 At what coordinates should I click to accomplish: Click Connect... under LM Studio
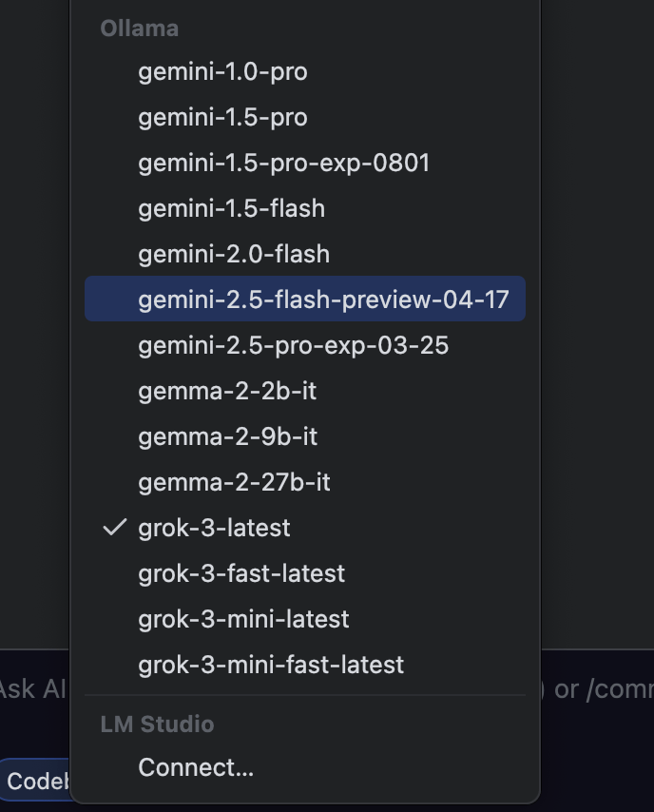tap(196, 767)
